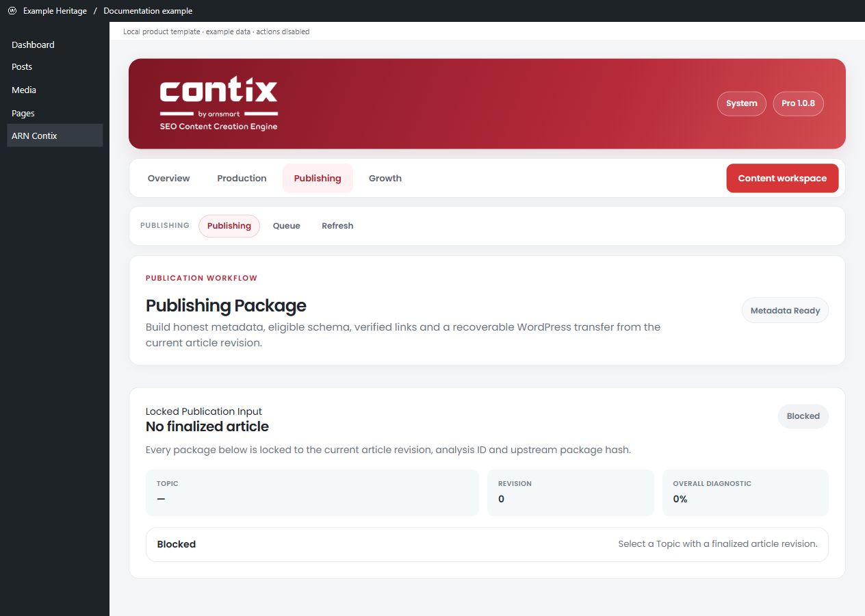Switch to the Production tab
Viewport: 865px width, 616px height.
click(242, 178)
